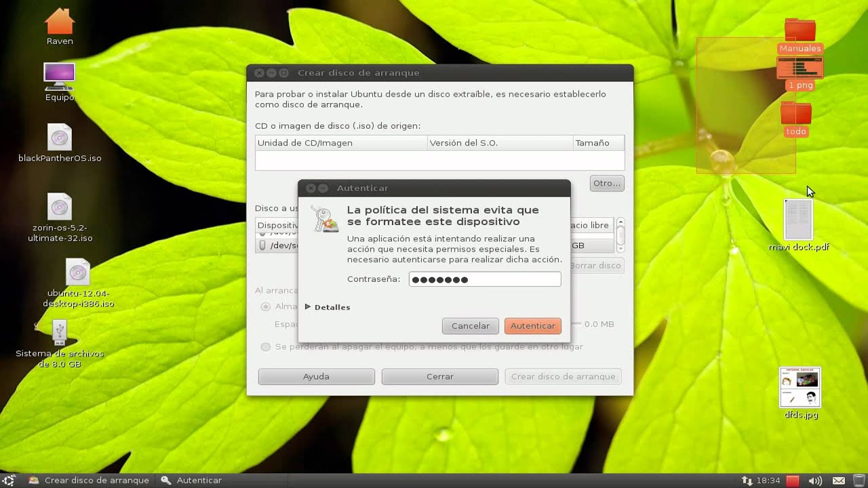Click the 18:34 clock in the panel
Image resolution: width=868 pixels, height=488 pixels.
(x=768, y=481)
